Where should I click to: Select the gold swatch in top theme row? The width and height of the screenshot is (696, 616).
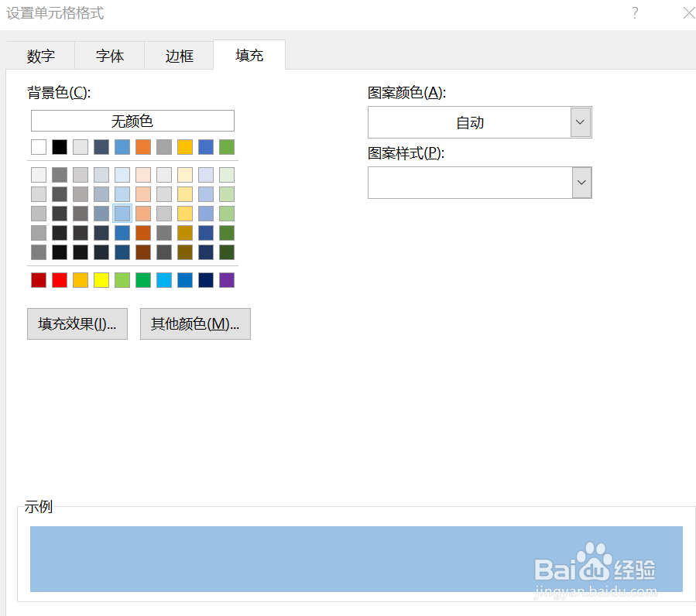pyautogui.click(x=185, y=147)
